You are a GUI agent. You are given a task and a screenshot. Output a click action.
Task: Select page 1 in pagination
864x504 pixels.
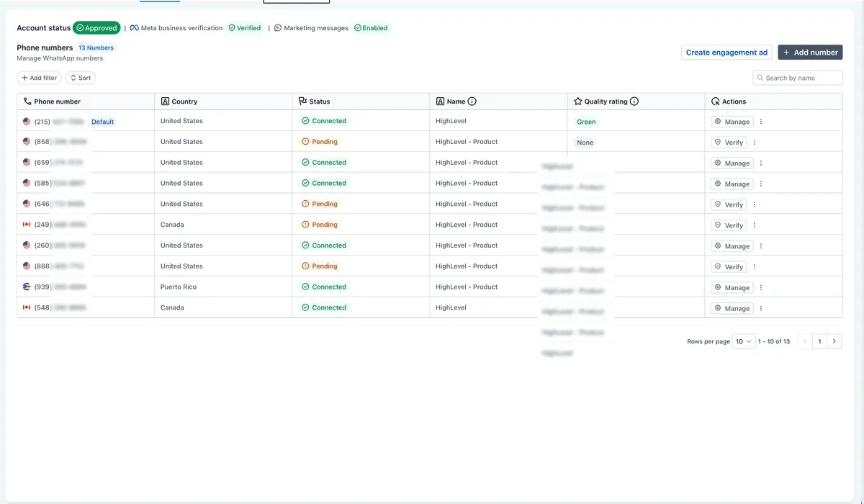819,341
